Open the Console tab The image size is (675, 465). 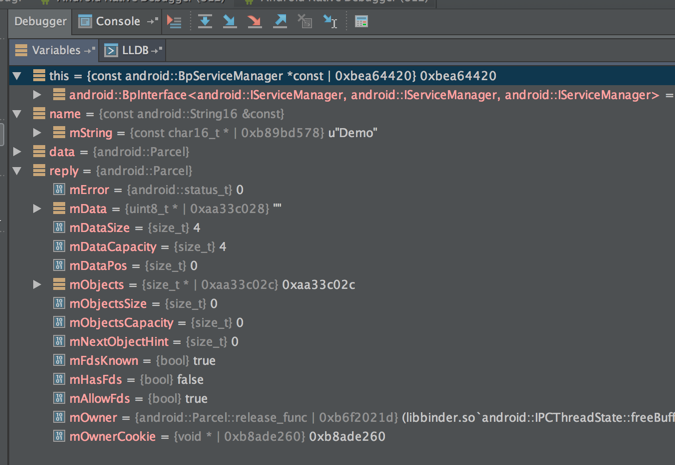(117, 22)
